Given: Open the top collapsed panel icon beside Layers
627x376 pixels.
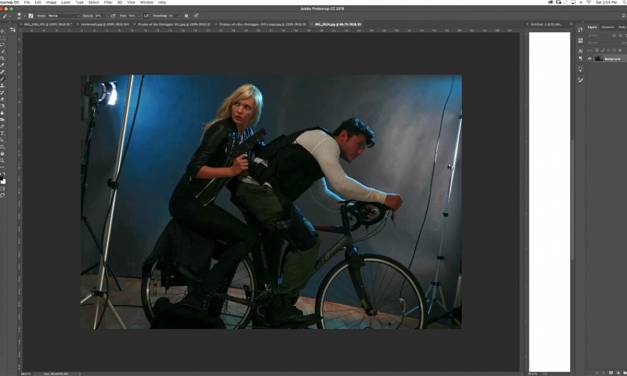Looking at the screenshot, I should (x=580, y=30).
